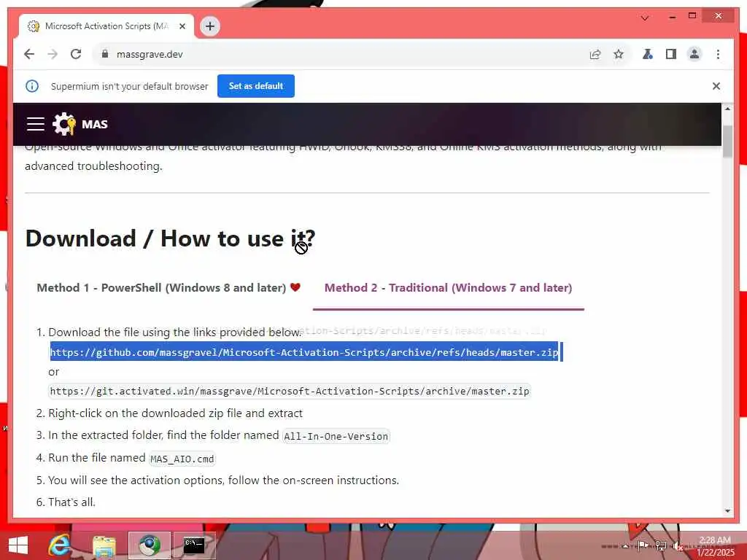
Task: Click 'Download the file using the links' step
Action: [x=175, y=332]
